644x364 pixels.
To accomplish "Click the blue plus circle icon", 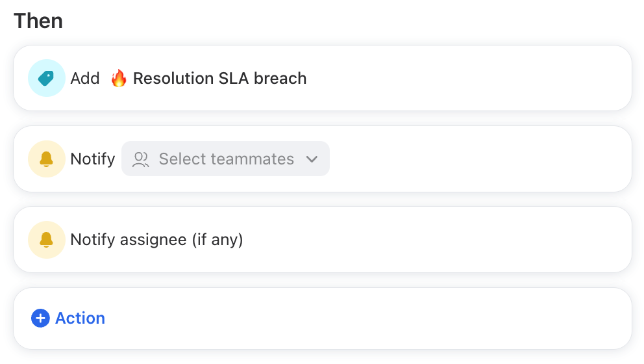I will click(x=40, y=318).
